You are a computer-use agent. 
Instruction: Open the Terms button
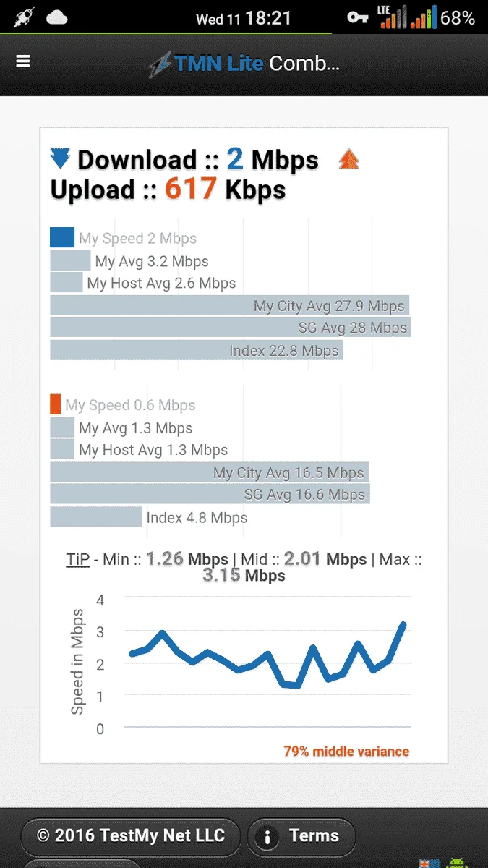(301, 837)
